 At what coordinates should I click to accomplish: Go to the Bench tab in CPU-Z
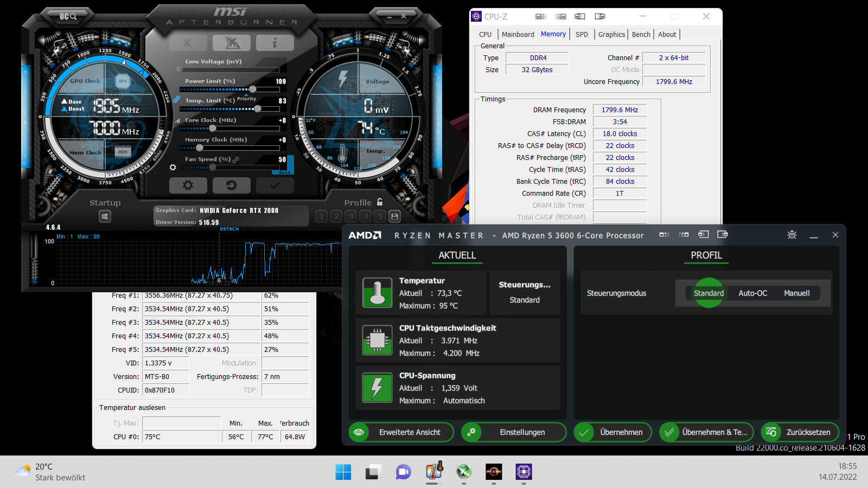pos(641,34)
